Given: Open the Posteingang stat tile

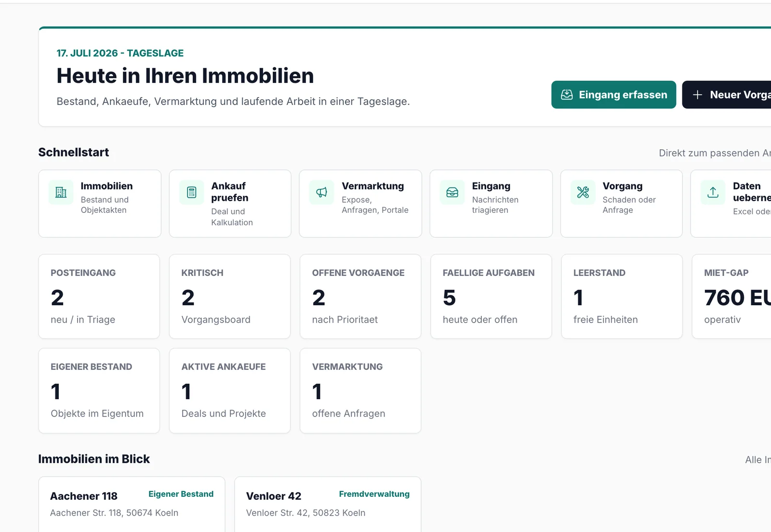Looking at the screenshot, I should pyautogui.click(x=99, y=297).
